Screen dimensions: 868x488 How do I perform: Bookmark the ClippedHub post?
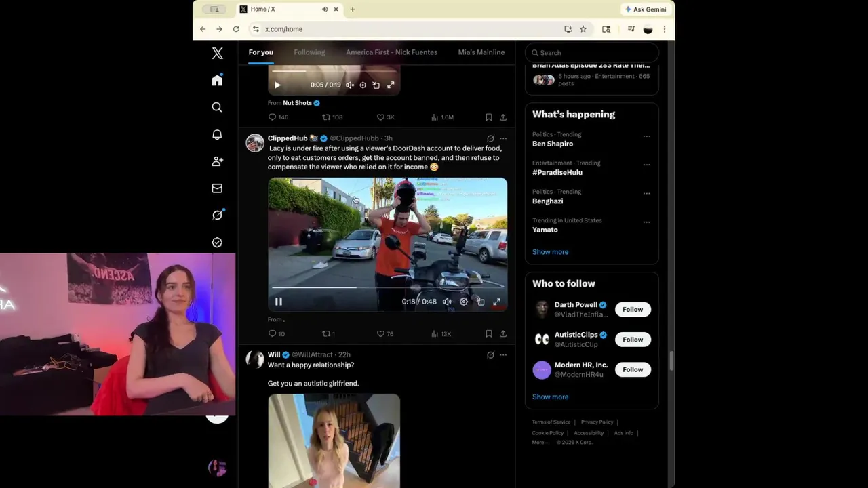pos(488,333)
